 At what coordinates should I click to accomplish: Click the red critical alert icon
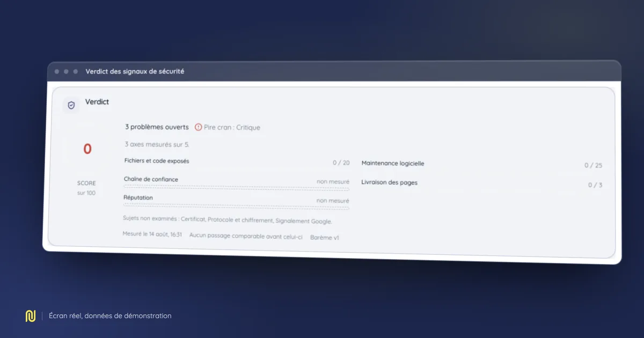tap(198, 127)
